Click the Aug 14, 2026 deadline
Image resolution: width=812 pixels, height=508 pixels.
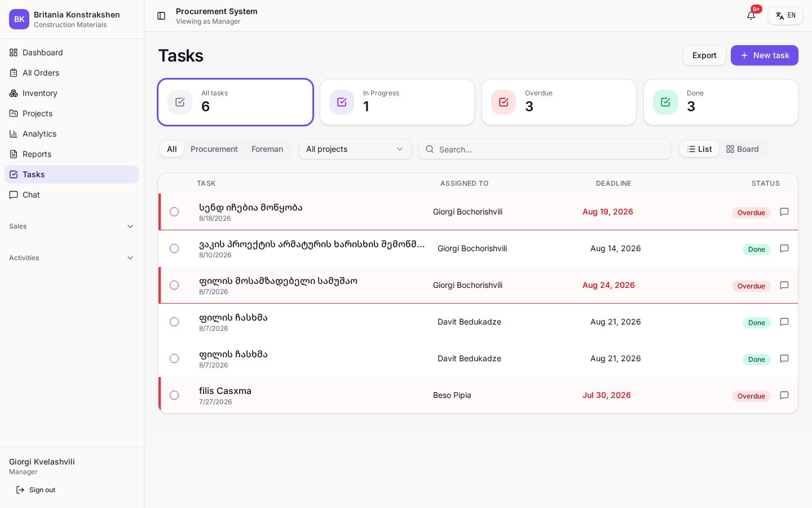click(616, 248)
